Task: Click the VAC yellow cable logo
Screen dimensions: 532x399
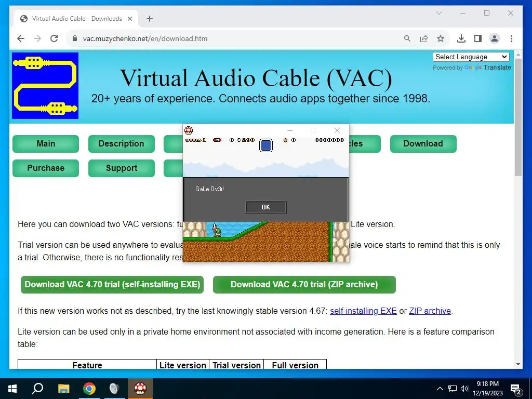Action: [x=45, y=86]
